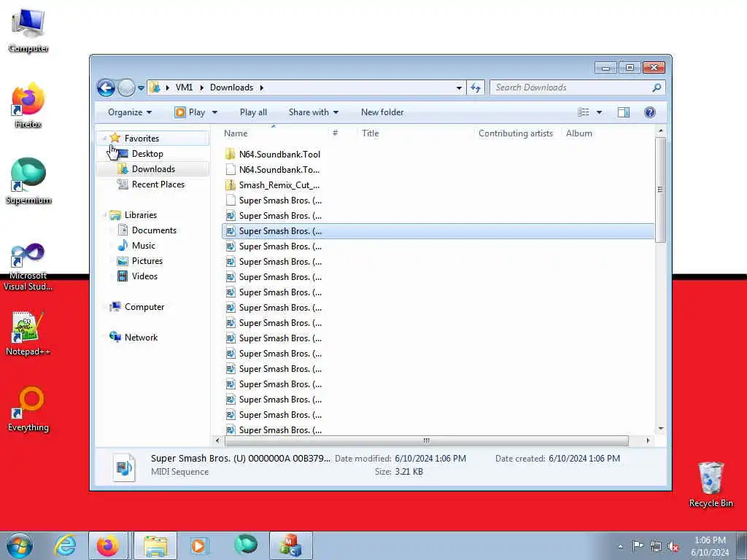Click the magnifier icon in search box
This screenshot has height=560, width=747.
pyautogui.click(x=657, y=87)
